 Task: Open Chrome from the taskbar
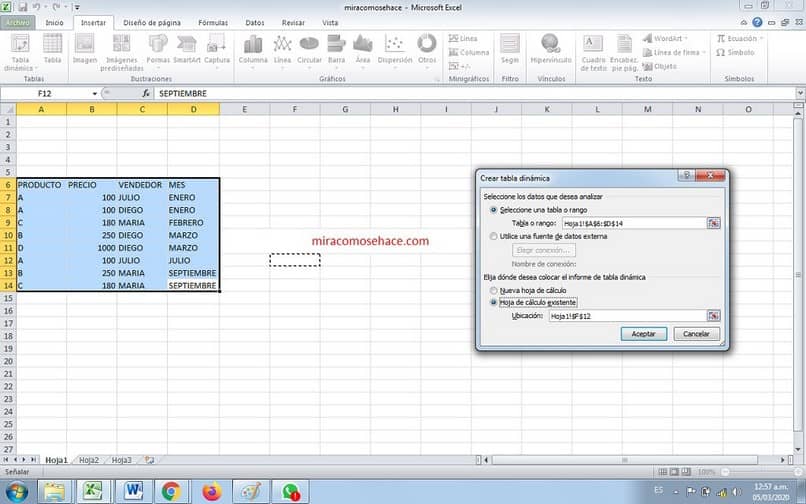[x=171, y=492]
